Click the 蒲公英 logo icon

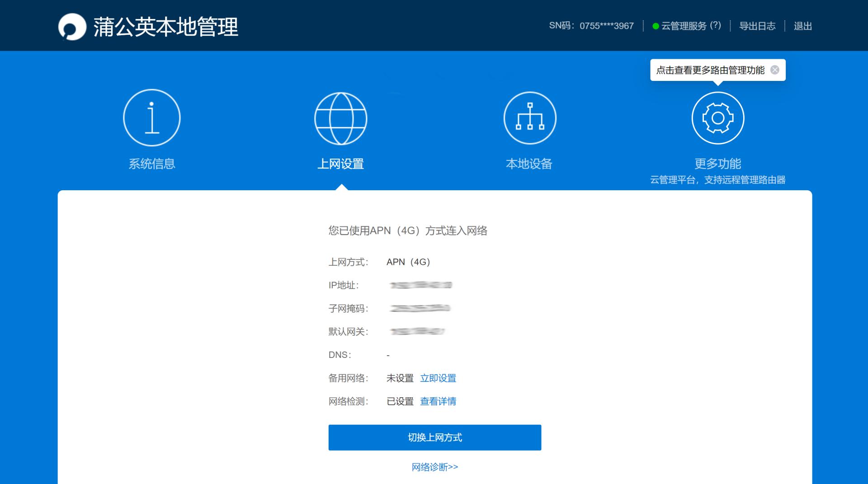(x=72, y=27)
